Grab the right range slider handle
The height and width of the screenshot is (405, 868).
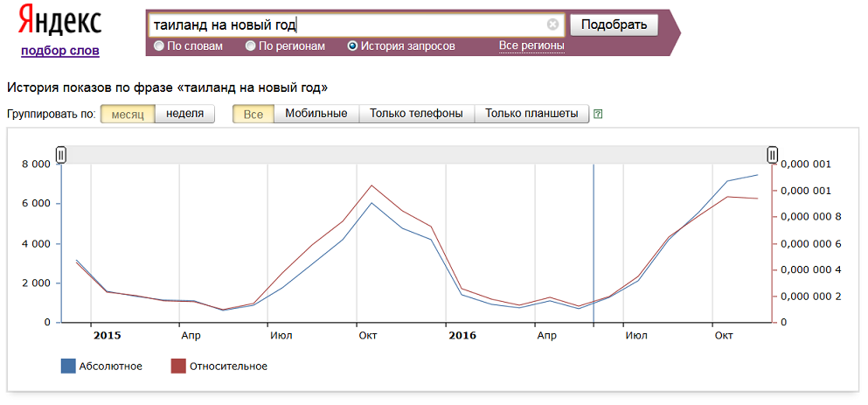[772, 155]
